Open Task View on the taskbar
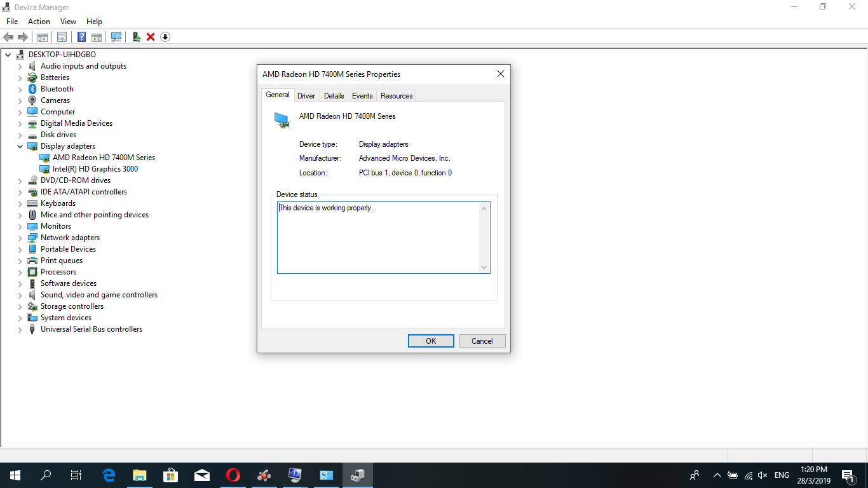Viewport: 868px width, 488px height. [x=76, y=475]
